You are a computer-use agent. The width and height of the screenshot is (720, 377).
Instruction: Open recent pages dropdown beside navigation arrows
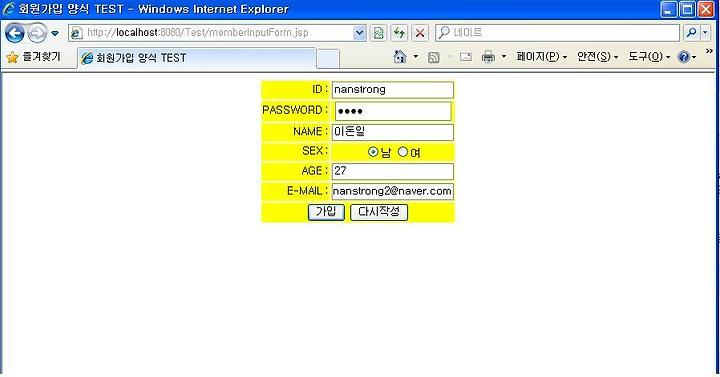55,34
